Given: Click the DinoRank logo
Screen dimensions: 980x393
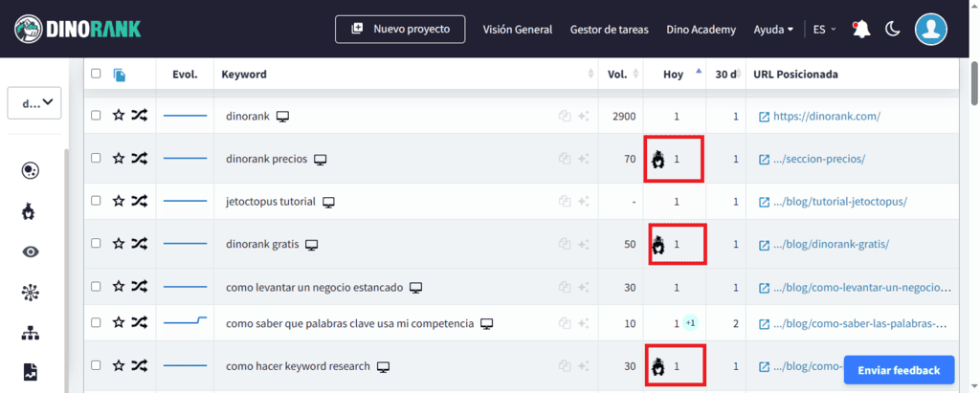Looking at the screenshot, I should (x=78, y=29).
